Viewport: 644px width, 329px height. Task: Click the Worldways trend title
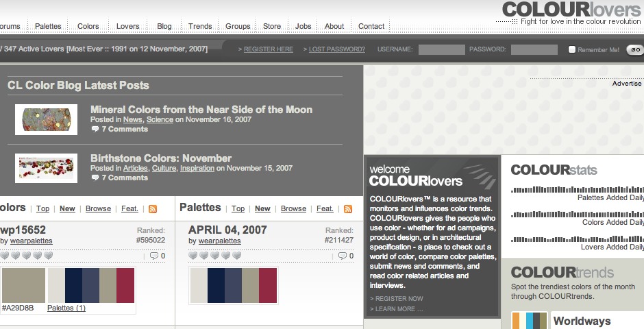(x=582, y=321)
